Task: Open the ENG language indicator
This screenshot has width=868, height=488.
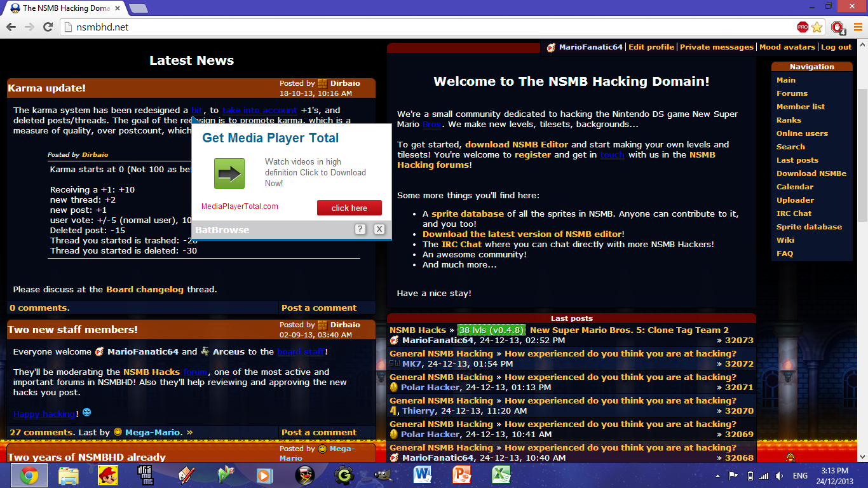Action: (x=800, y=476)
